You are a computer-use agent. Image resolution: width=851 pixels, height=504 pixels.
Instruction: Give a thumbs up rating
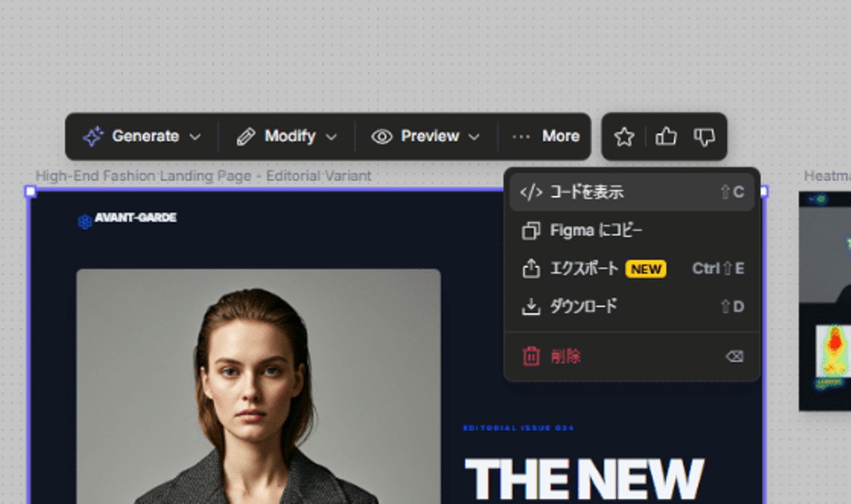coord(666,136)
